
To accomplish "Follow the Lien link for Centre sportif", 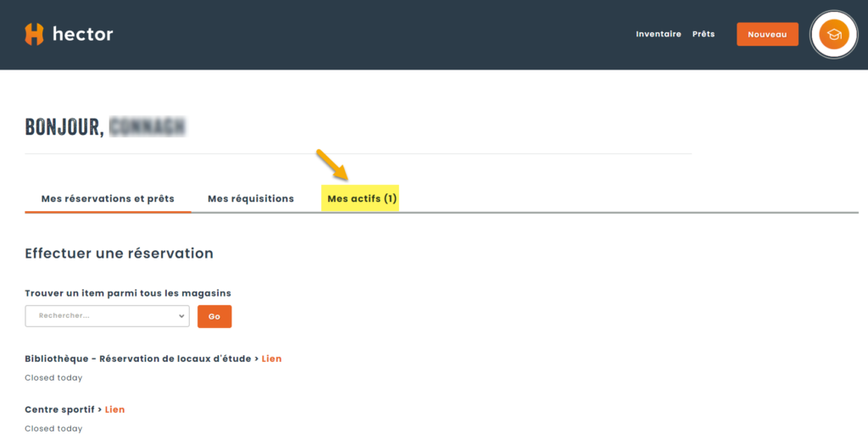I will tap(114, 409).
